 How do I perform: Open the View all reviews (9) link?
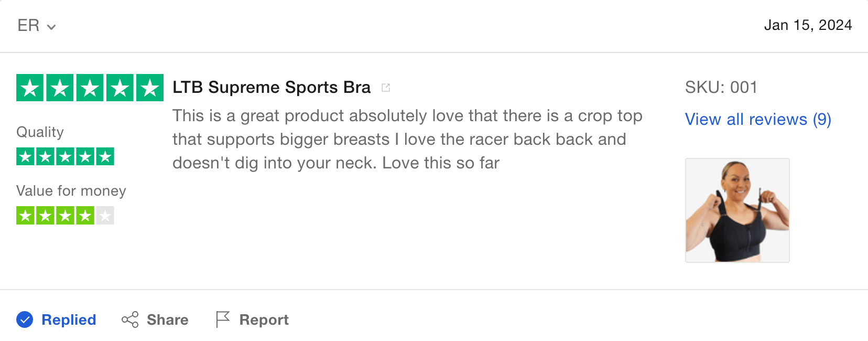[758, 120]
